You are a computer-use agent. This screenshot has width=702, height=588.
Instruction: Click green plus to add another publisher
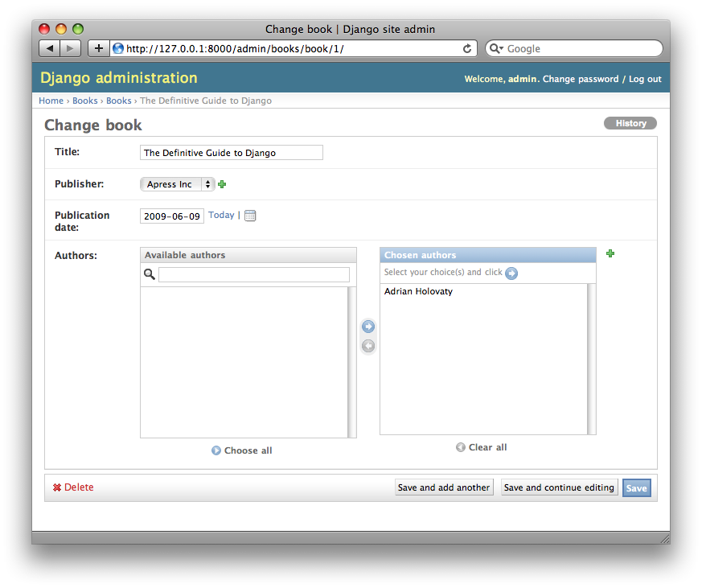point(222,184)
